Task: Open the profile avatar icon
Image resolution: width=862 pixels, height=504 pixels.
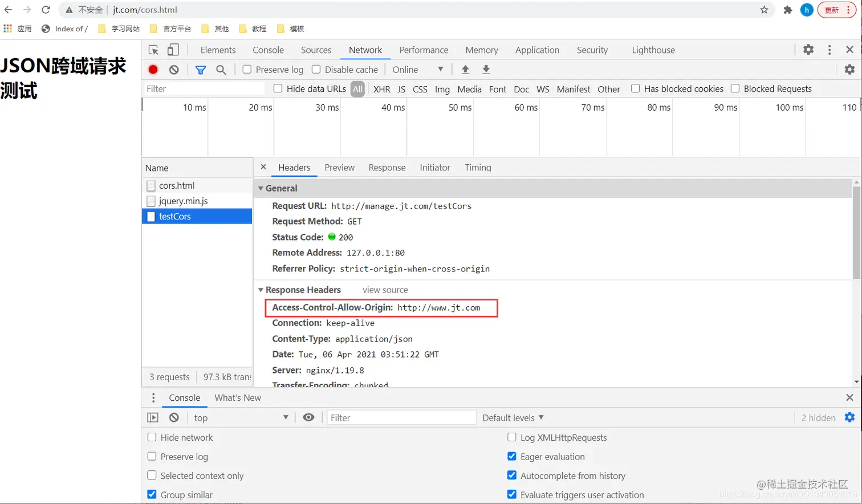Action: (x=807, y=10)
